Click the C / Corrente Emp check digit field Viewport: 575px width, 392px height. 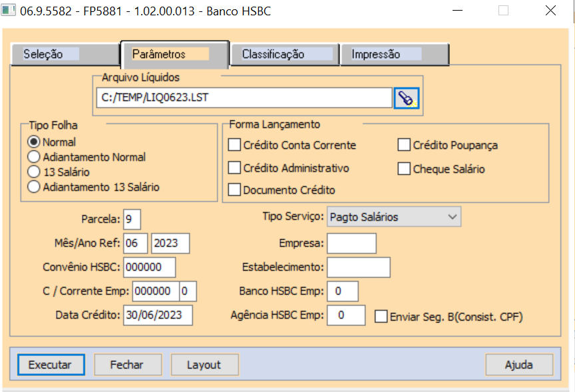[x=188, y=291]
